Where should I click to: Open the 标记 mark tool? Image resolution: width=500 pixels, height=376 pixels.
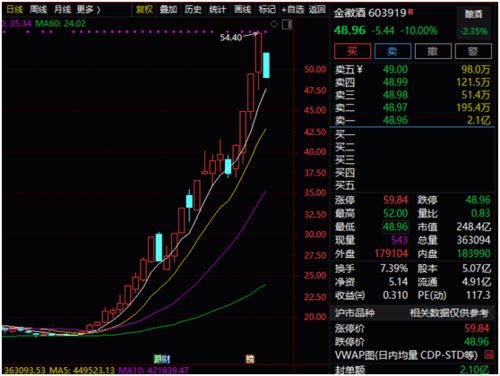(x=267, y=9)
